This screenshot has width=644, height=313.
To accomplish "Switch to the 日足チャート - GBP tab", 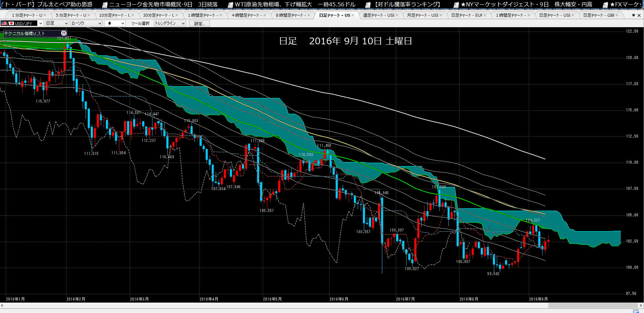I will (599, 15).
